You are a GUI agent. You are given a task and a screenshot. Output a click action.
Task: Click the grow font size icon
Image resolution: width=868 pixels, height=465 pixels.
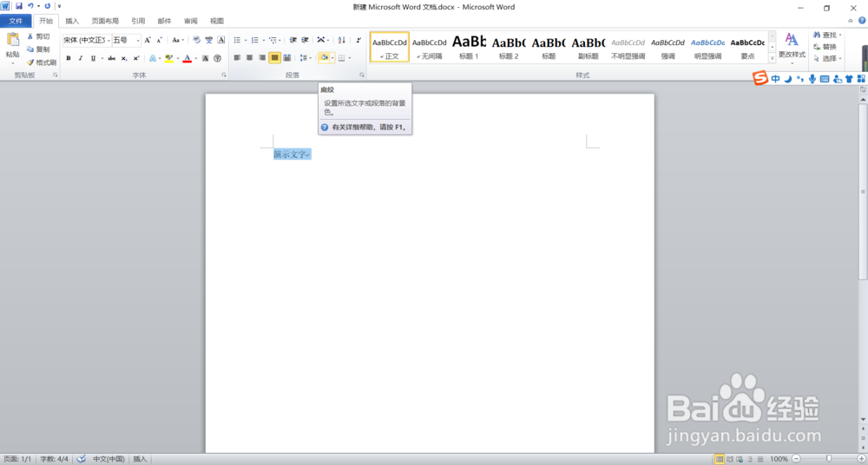pos(148,40)
